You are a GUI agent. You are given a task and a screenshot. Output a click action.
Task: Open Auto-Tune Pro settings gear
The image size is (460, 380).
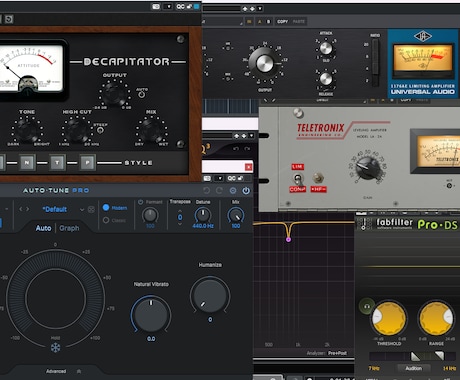(233, 191)
